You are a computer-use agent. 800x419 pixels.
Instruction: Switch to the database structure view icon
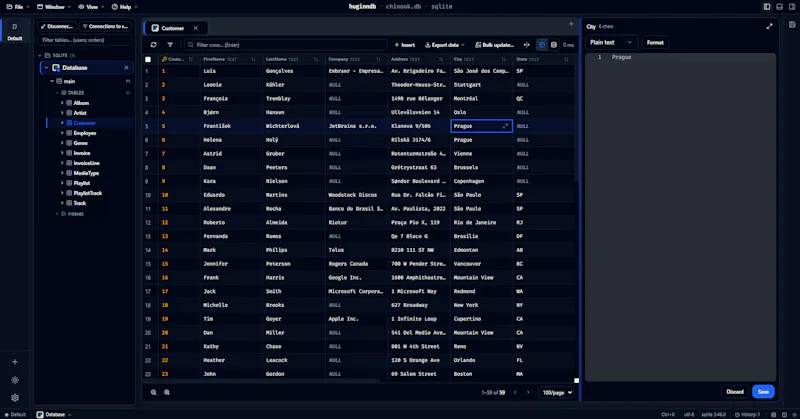[x=554, y=45]
